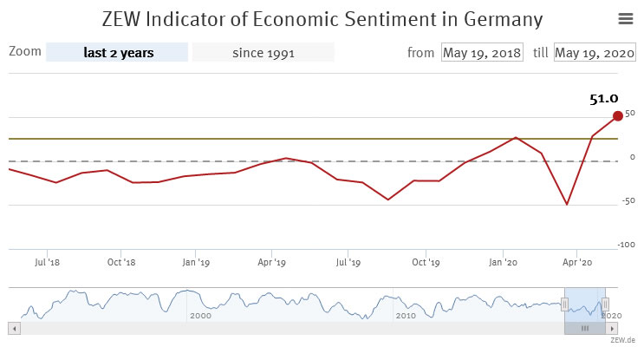Click the 51.0 red data point marker

(x=617, y=115)
